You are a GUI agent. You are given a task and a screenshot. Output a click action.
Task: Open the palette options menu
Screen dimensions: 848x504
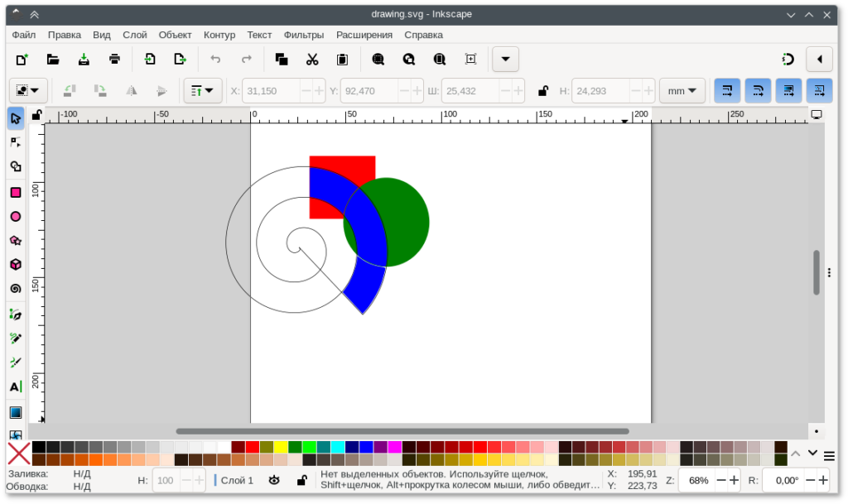point(829,456)
